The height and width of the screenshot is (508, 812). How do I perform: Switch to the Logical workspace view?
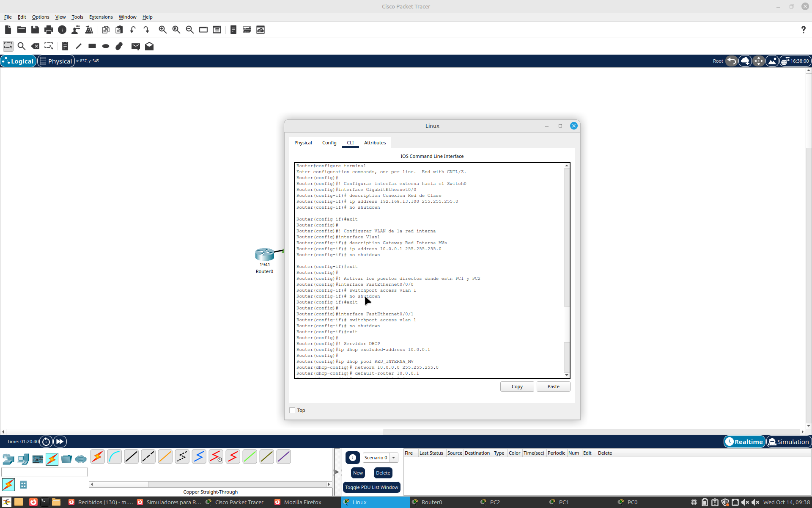pos(18,61)
